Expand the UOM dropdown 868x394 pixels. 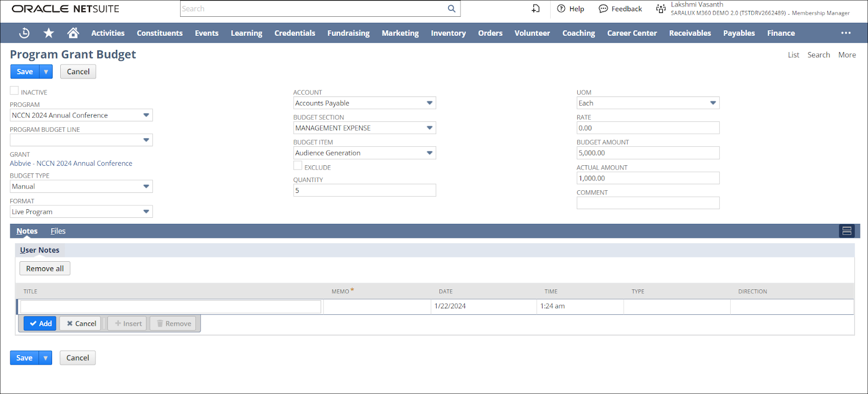(x=713, y=103)
